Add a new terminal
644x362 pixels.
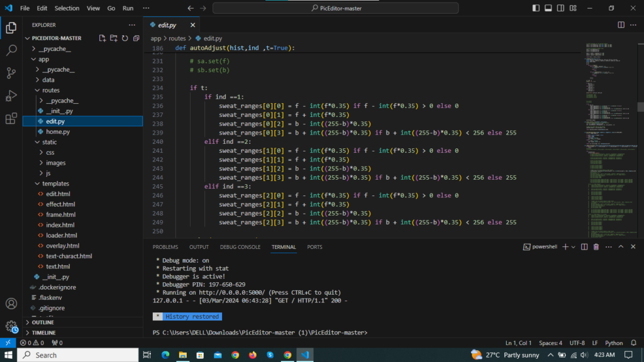coord(565,246)
